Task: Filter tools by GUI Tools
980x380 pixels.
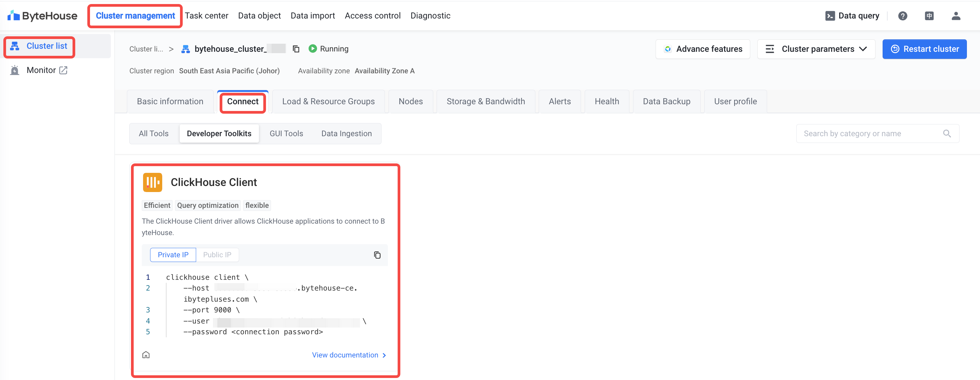Action: coord(286,134)
